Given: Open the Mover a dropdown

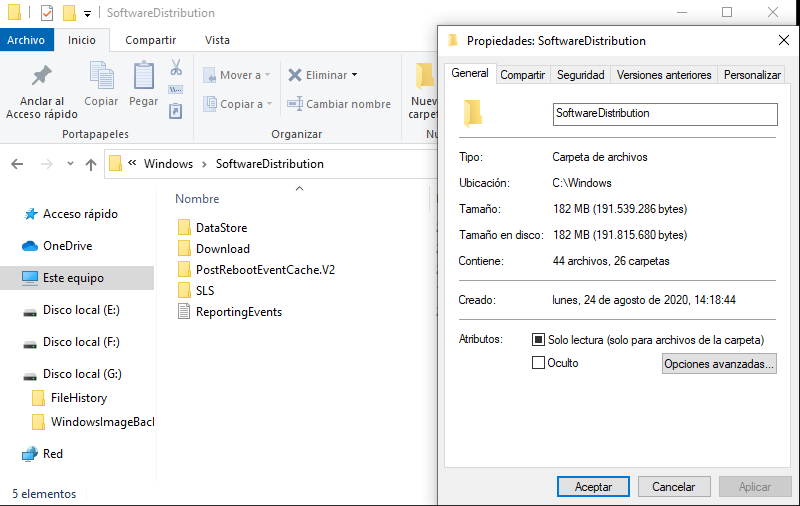Looking at the screenshot, I should 237,75.
